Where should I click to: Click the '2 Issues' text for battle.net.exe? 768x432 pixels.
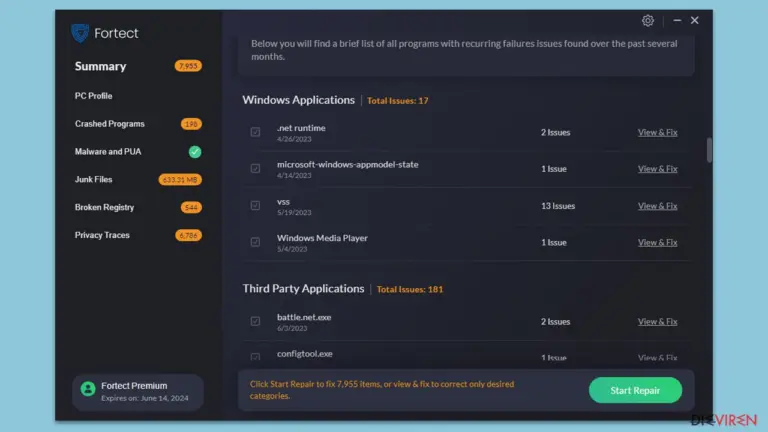click(555, 322)
